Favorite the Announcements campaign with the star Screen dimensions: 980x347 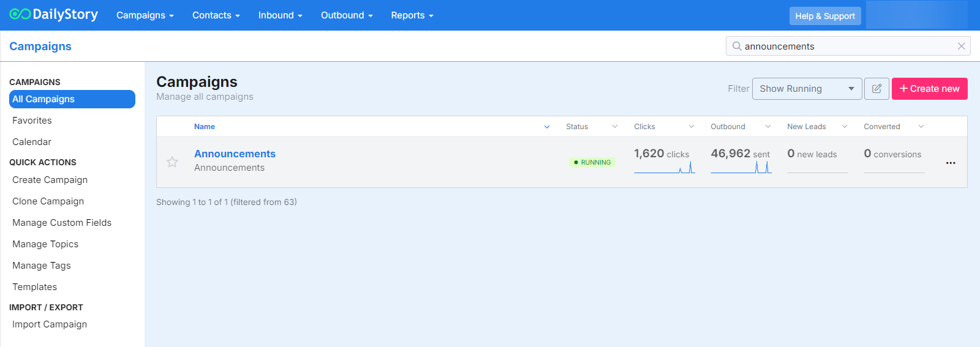coord(172,162)
